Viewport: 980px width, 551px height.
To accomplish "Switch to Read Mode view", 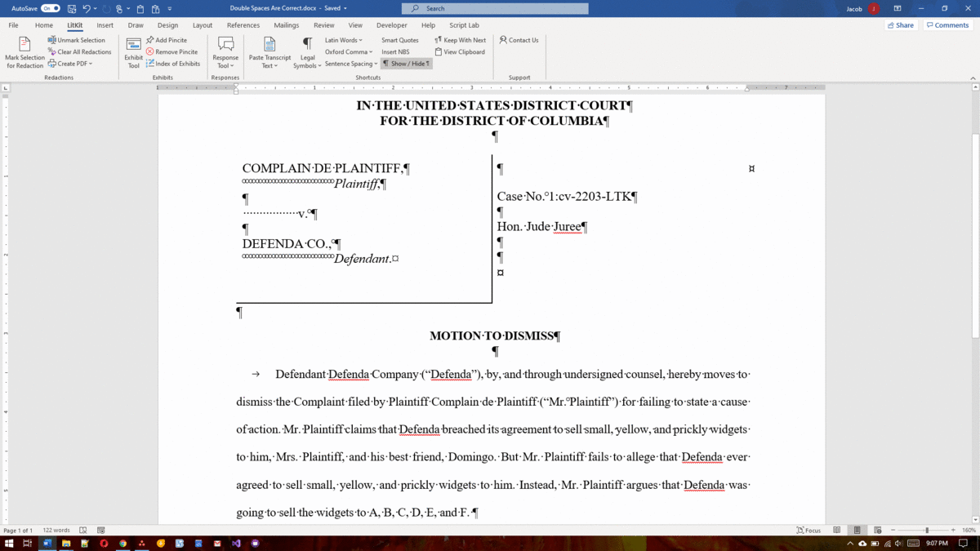I will tap(837, 531).
